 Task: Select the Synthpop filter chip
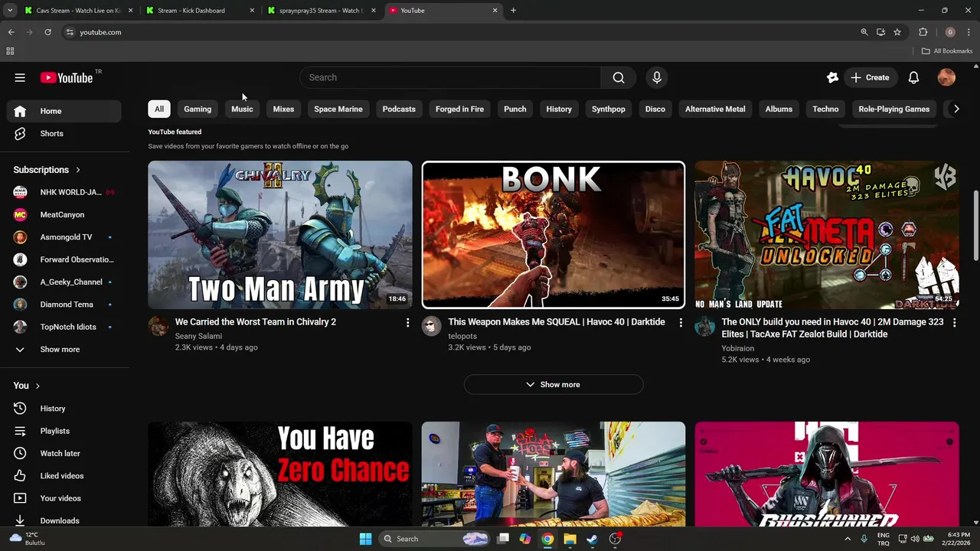(x=609, y=109)
